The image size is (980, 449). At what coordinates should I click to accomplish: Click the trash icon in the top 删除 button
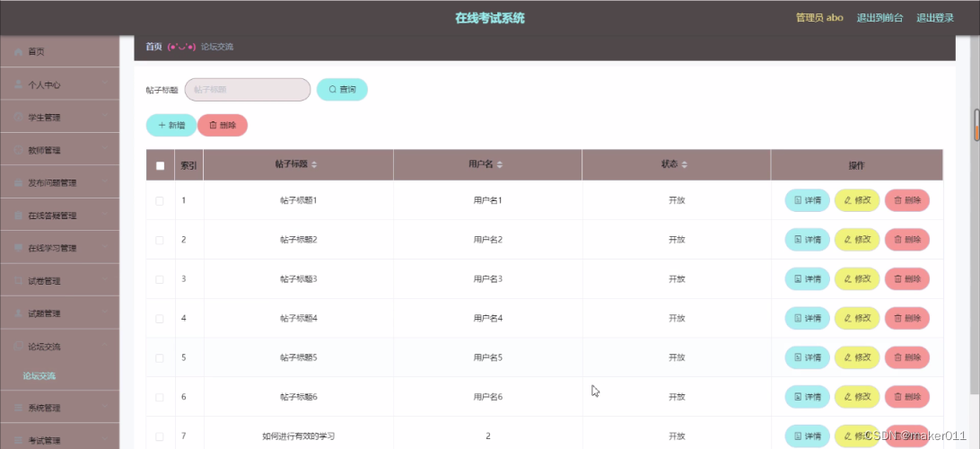click(213, 125)
